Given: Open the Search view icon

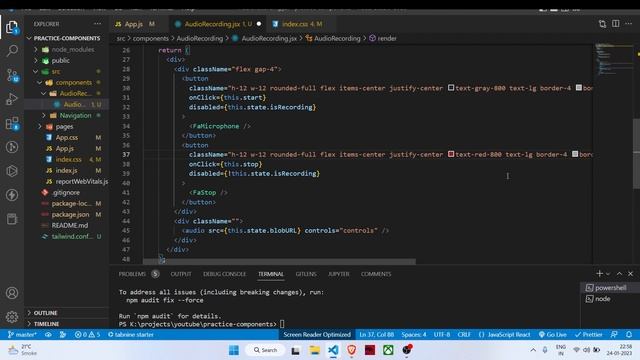Looking at the screenshot, I should point(12,51).
